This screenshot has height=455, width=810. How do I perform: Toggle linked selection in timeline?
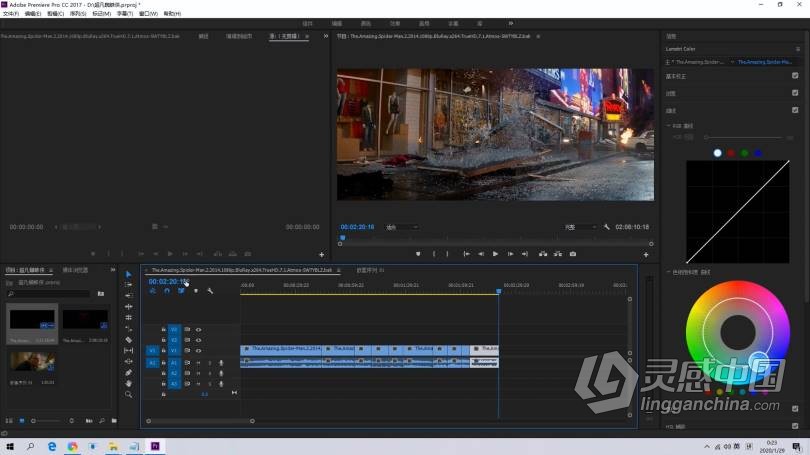tap(181, 291)
